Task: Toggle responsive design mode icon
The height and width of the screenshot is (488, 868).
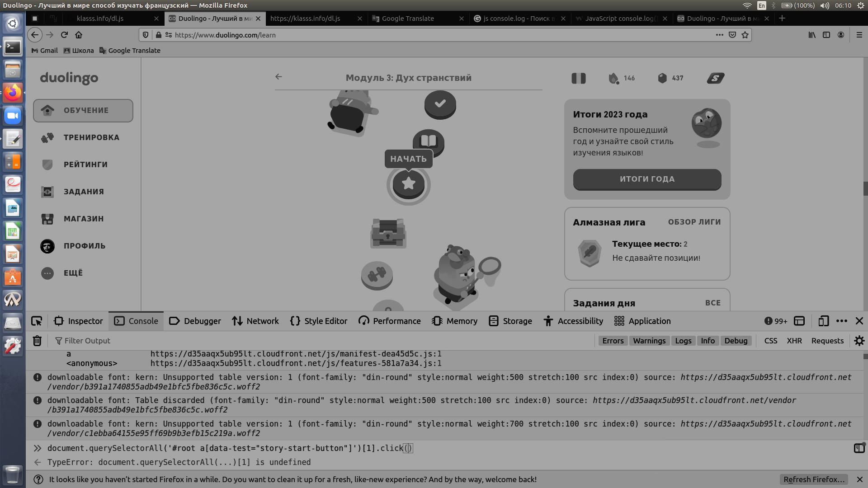Action: [x=823, y=321]
